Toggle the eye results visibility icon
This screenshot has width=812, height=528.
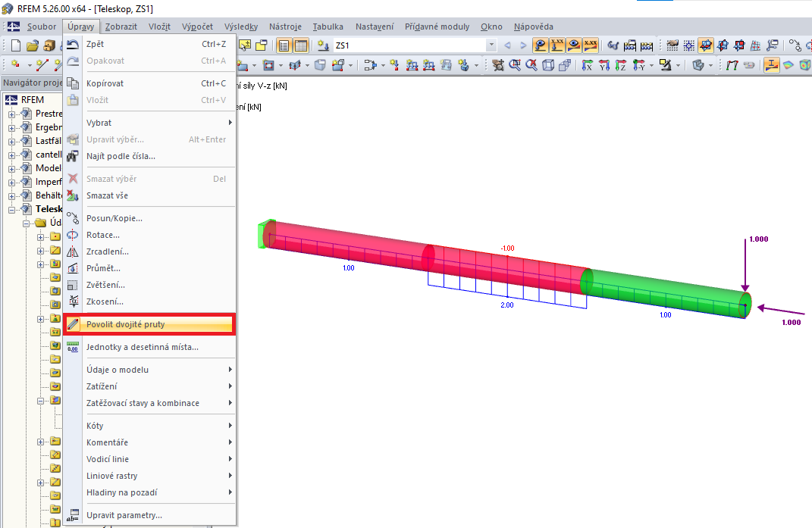click(x=574, y=45)
